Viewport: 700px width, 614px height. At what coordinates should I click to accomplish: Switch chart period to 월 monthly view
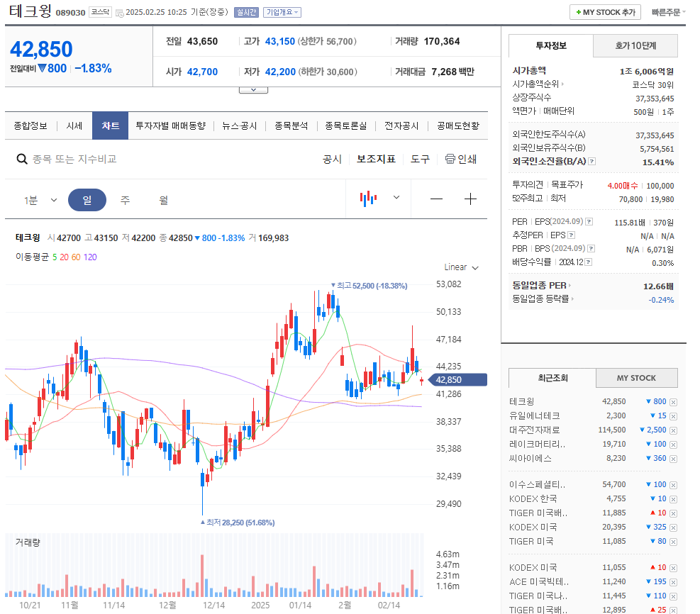(x=163, y=199)
